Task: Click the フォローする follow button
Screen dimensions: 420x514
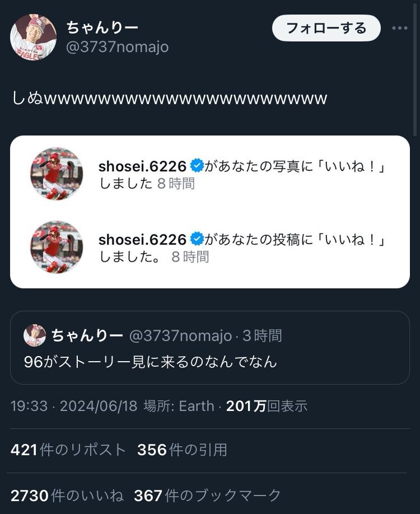Action: click(326, 28)
